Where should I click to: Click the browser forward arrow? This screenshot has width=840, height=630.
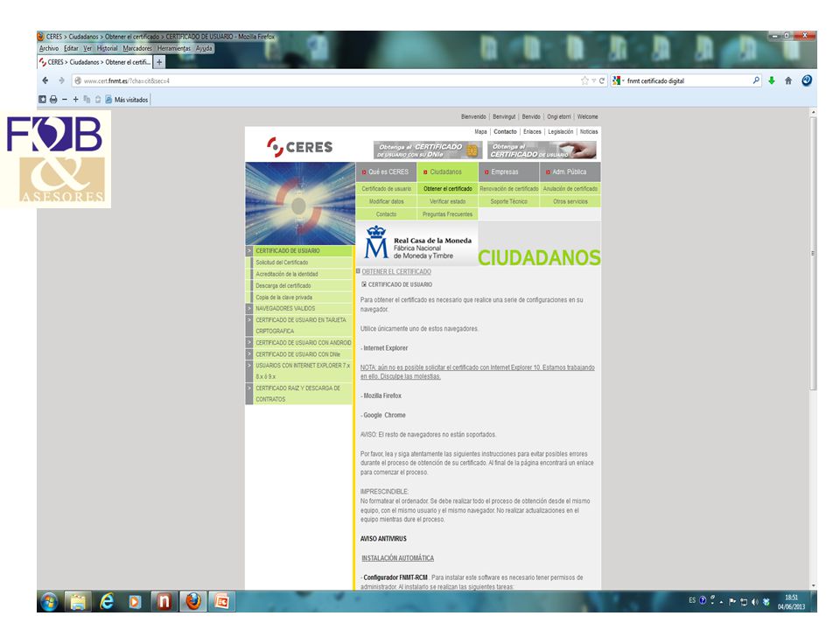(x=61, y=80)
